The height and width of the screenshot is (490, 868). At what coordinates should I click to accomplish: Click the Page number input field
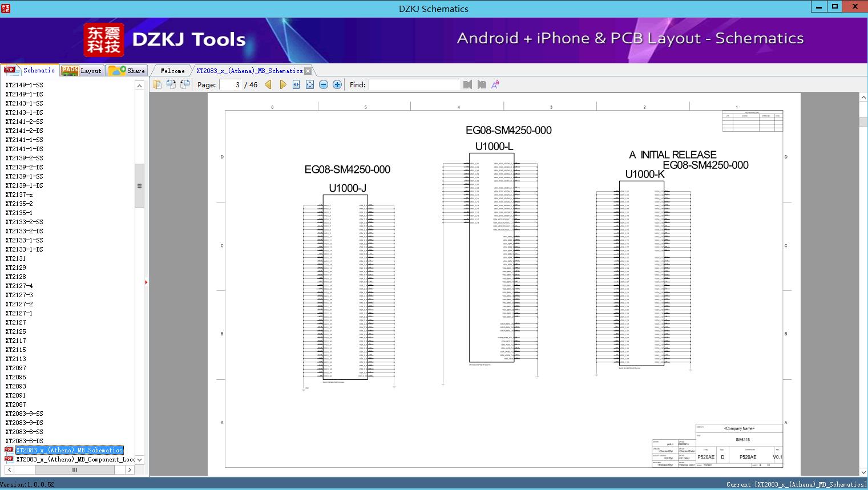[231, 84]
